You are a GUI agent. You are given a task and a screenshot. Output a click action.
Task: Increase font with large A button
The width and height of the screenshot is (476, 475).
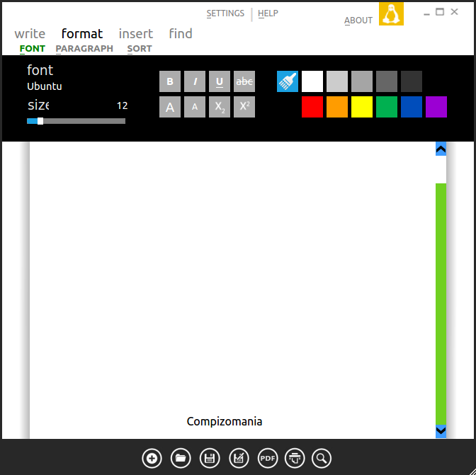(170, 107)
